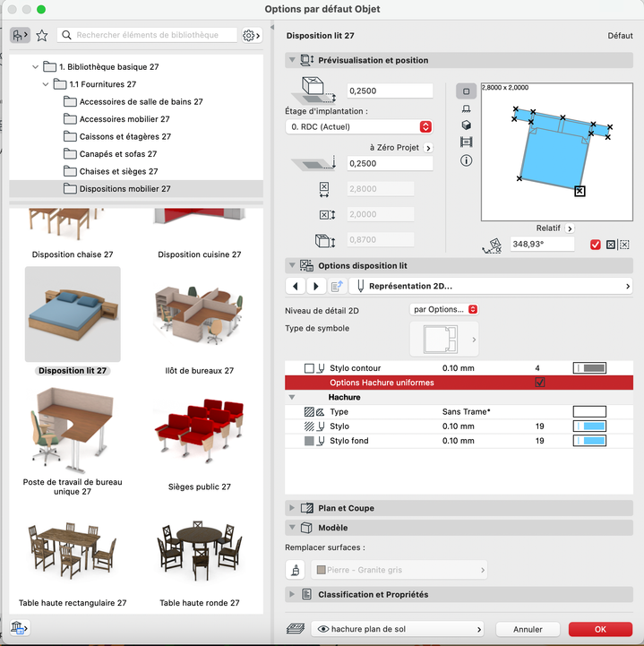Open Étage d'implantation dropdown
The width and height of the screenshot is (644, 646).
[x=358, y=127]
